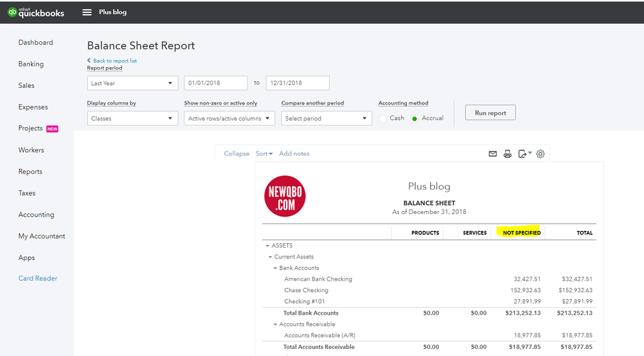Click the Run report button
This screenshot has height=356, width=644.
pos(491,113)
